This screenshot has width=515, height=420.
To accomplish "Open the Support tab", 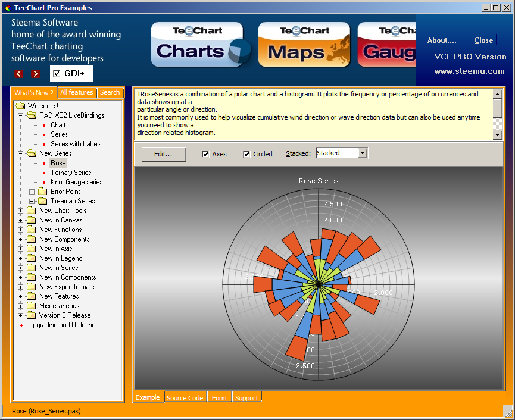I will point(246,397).
